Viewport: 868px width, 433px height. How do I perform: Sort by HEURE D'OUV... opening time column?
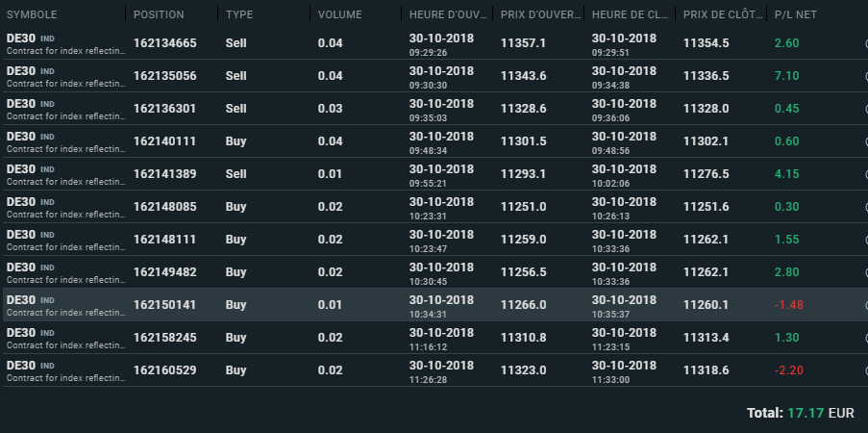click(443, 15)
